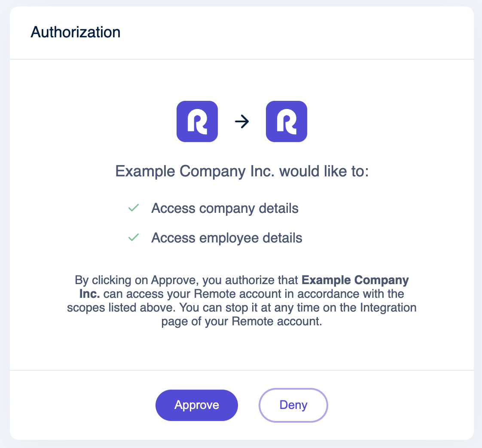This screenshot has height=448, width=482.
Task: Click the 'scopes listed above' phrase
Action: [122, 308]
